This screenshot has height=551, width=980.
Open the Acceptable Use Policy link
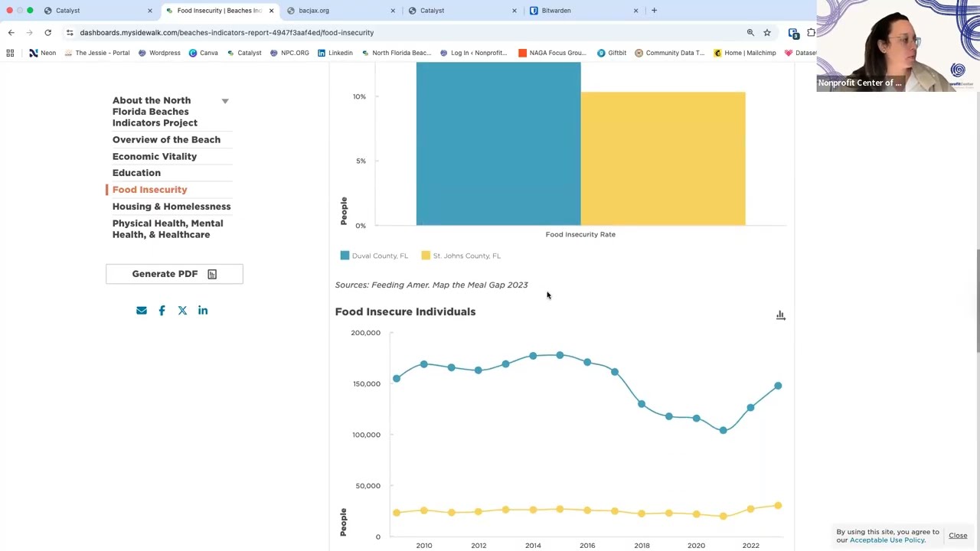[887, 540]
